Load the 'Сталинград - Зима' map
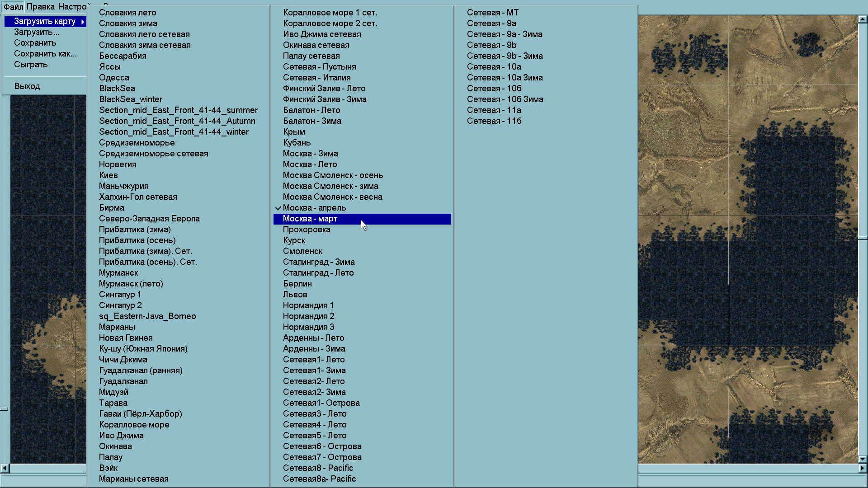 pyautogui.click(x=319, y=262)
